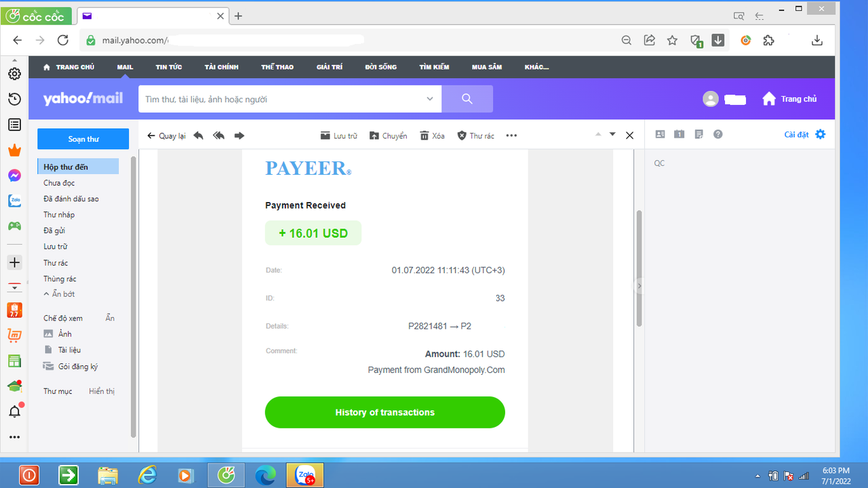
Task: Open the ad-block shield icon
Action: [x=696, y=41]
